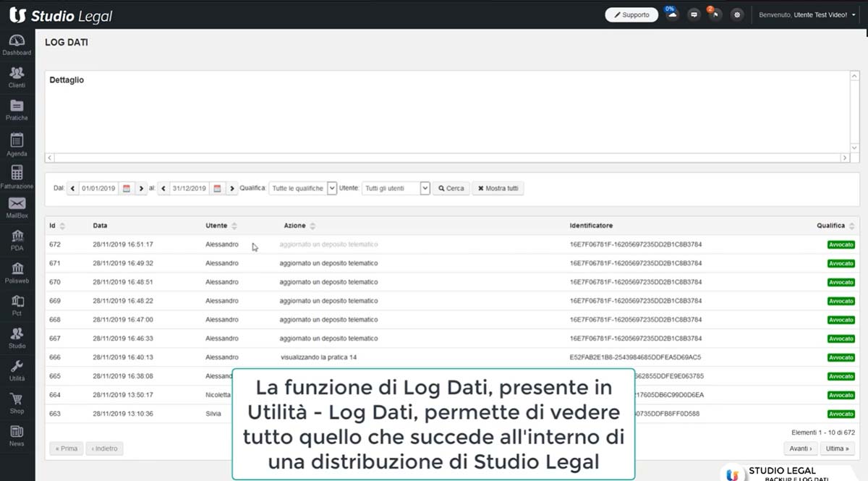This screenshot has width=868, height=481.
Task: Click the 28/11/2019 13:50:17 date cell
Action: [x=123, y=395]
